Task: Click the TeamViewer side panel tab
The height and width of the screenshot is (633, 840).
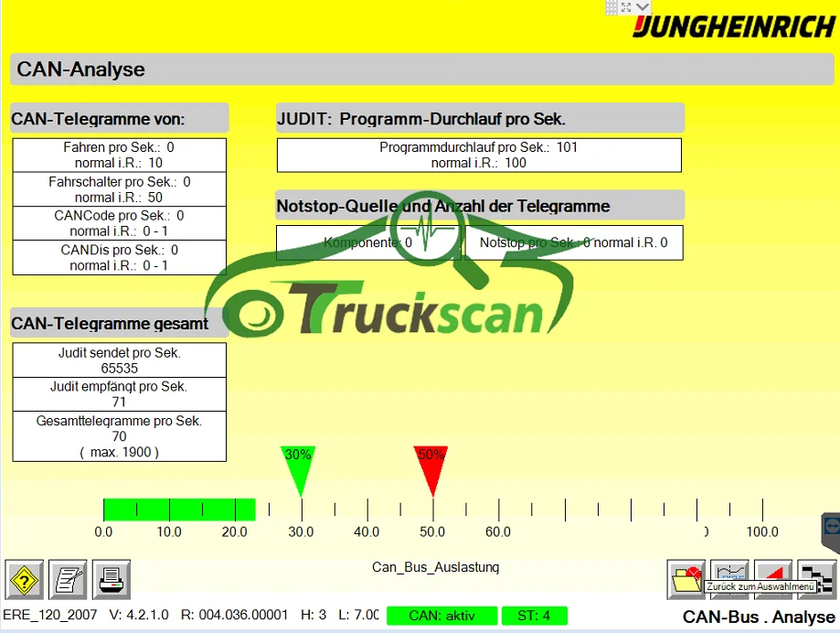Action: pyautogui.click(x=831, y=531)
